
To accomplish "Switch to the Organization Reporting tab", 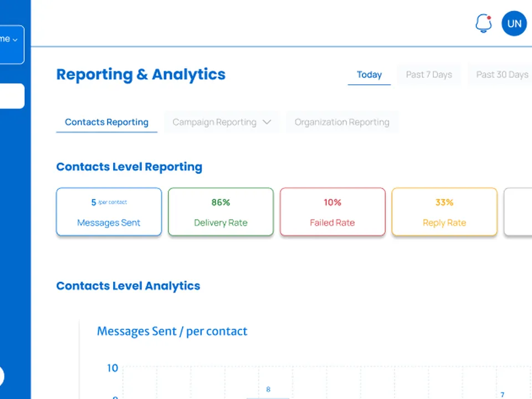I will coord(342,122).
